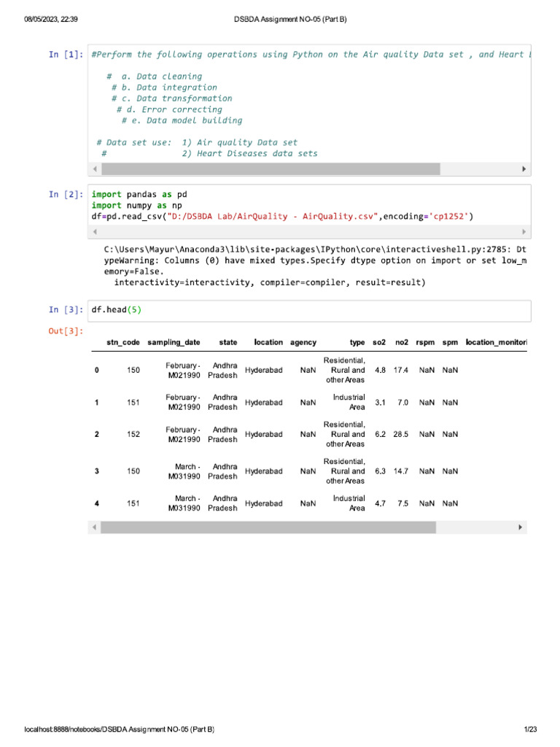Click the so2 value 4.8
Viewport: 560px width, 747px height.
tap(380, 370)
